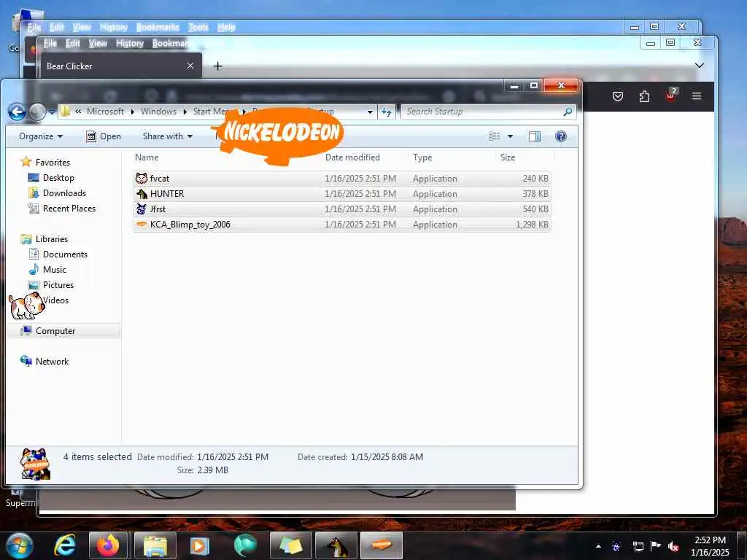
Task: Click the Firefox Pocket icon
Action: click(618, 97)
